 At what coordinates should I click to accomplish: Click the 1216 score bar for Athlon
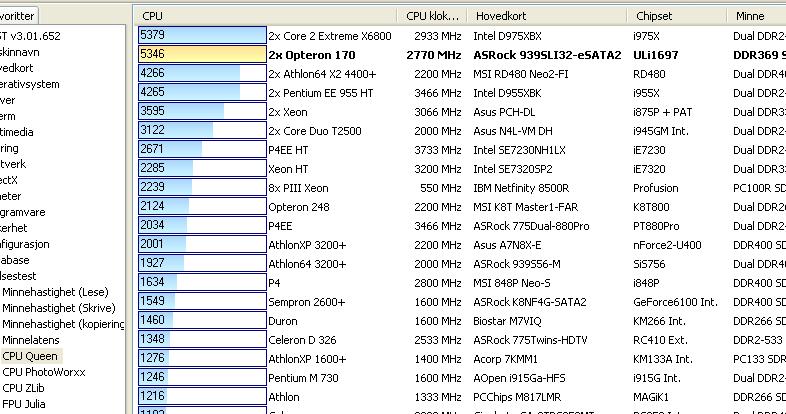202,396
